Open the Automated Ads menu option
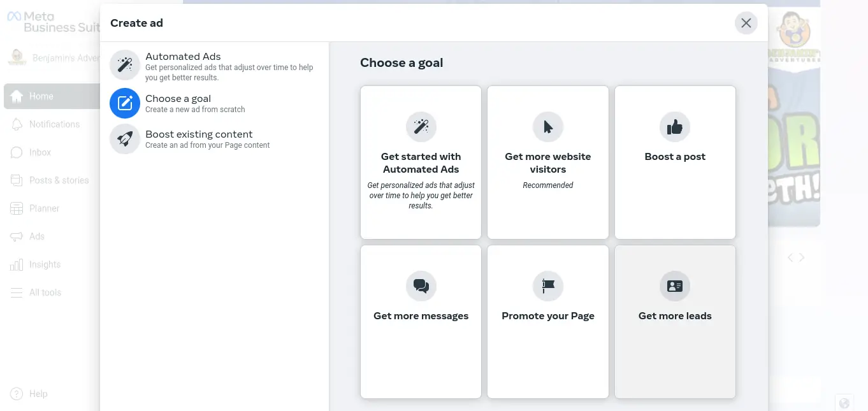 tap(183, 57)
